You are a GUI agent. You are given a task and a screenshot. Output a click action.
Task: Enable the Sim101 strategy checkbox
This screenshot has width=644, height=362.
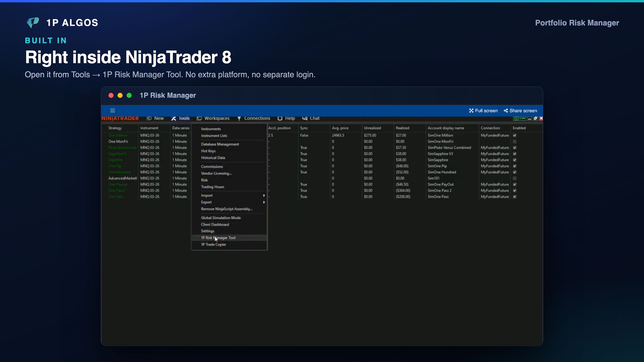[515, 178]
